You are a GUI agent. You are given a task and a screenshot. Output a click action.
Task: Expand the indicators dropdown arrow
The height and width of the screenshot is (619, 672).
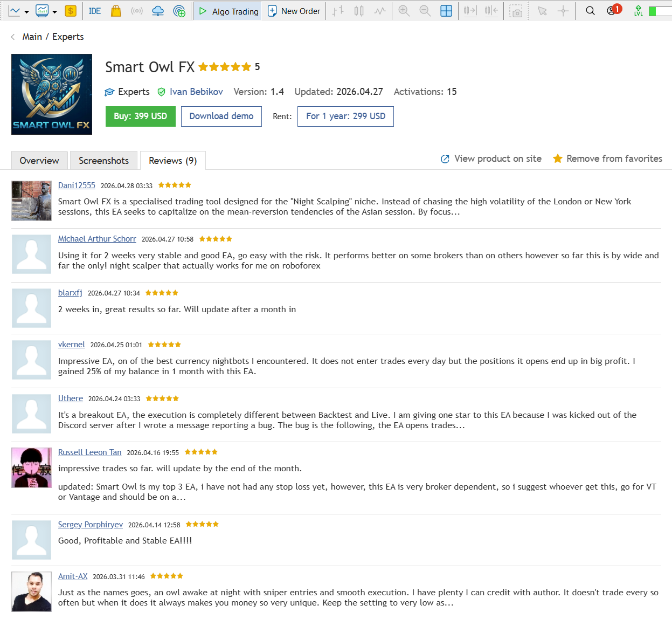tap(54, 11)
